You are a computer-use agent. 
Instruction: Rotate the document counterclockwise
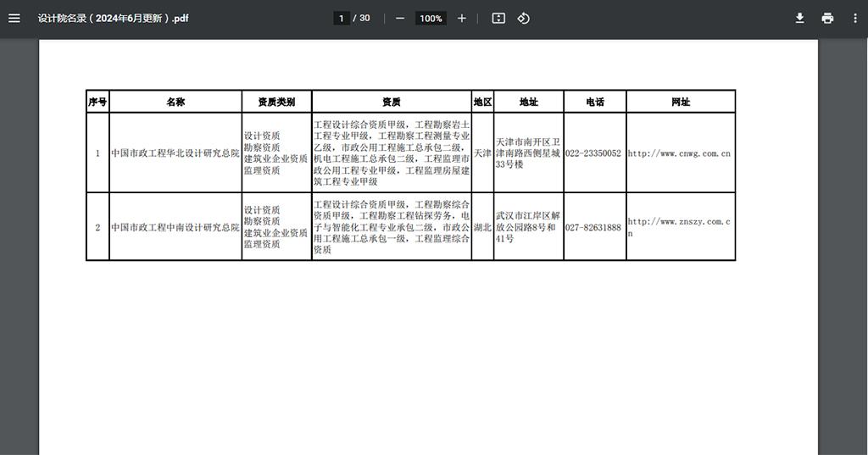524,19
